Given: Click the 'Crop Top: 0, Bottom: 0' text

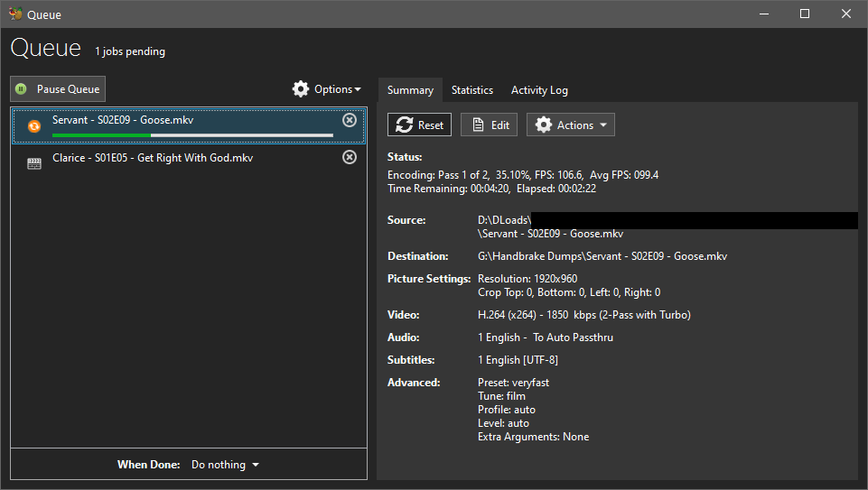Looking at the screenshot, I should [x=569, y=292].
